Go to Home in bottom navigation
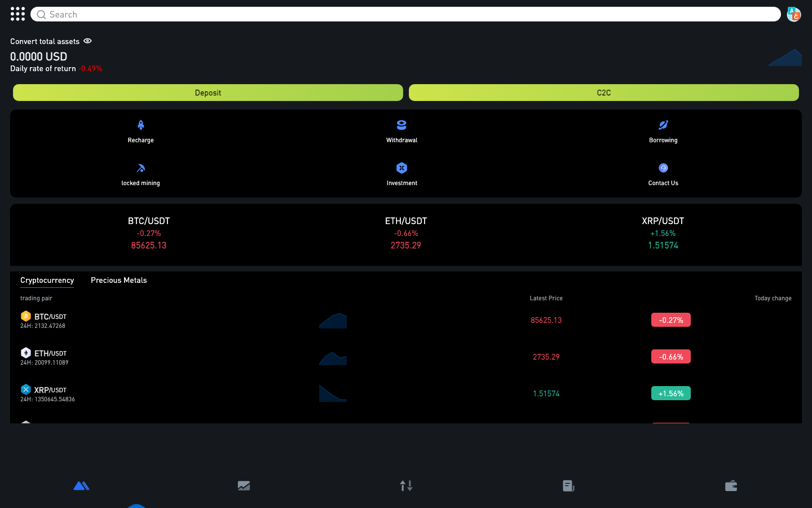The width and height of the screenshot is (812, 508). [81, 485]
